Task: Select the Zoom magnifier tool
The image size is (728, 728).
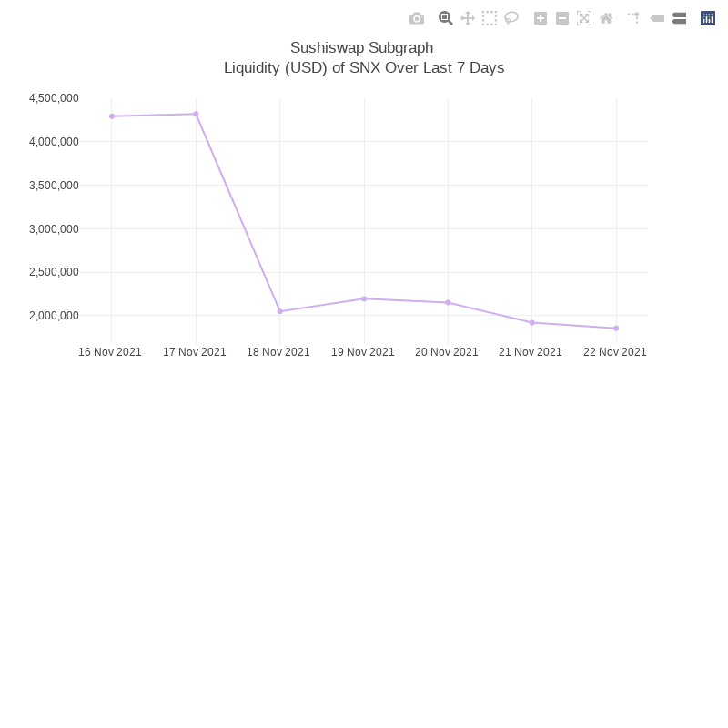Action: 445,18
